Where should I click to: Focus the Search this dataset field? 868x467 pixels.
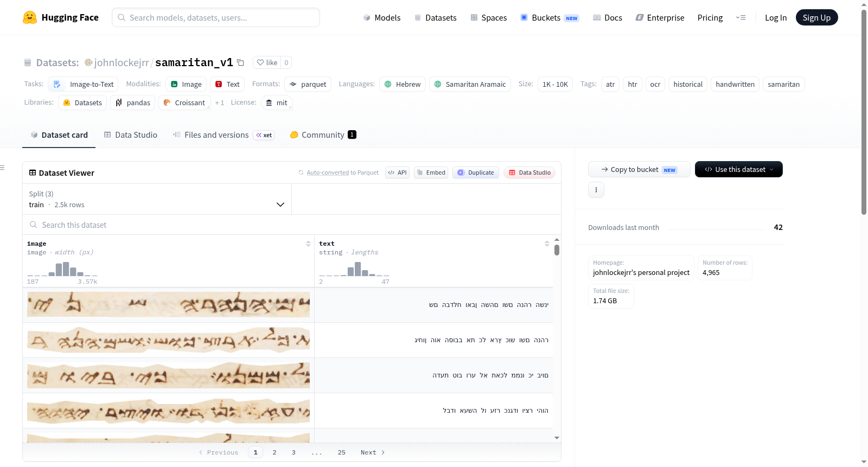point(292,225)
